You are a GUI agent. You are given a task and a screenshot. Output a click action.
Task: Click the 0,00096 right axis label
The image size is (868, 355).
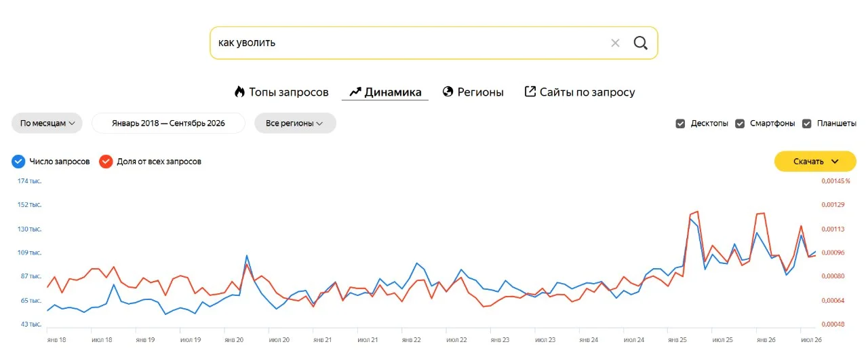tap(833, 253)
